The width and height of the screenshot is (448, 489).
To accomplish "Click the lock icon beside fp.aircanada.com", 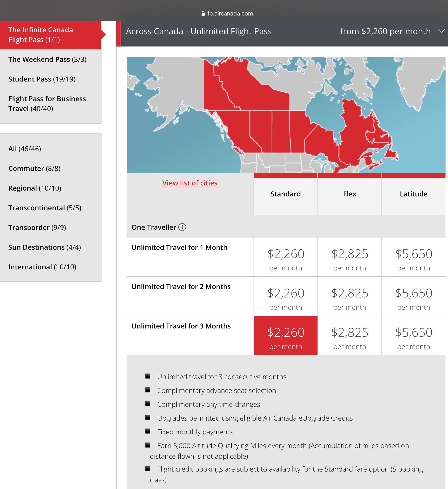I will pyautogui.click(x=203, y=14).
